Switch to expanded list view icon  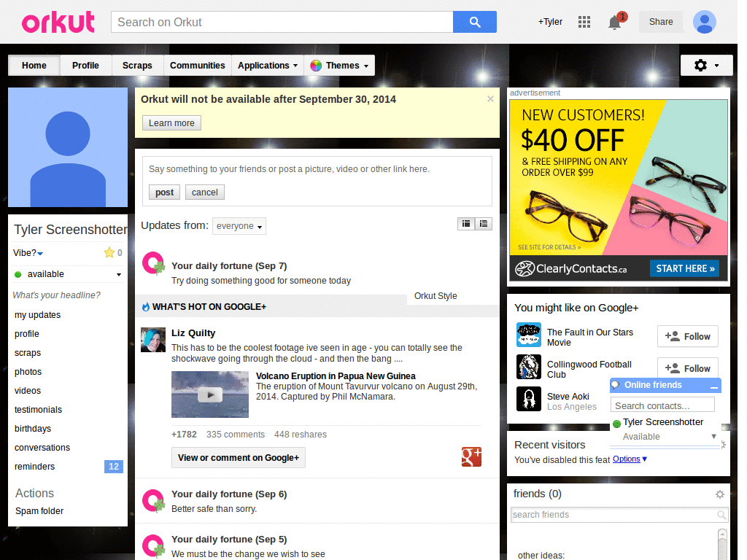coord(466,224)
